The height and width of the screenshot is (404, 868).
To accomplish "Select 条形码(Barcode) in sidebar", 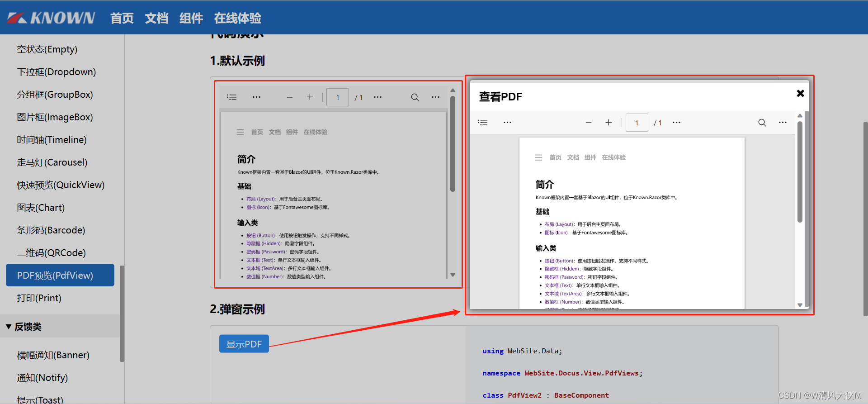I will pyautogui.click(x=51, y=230).
